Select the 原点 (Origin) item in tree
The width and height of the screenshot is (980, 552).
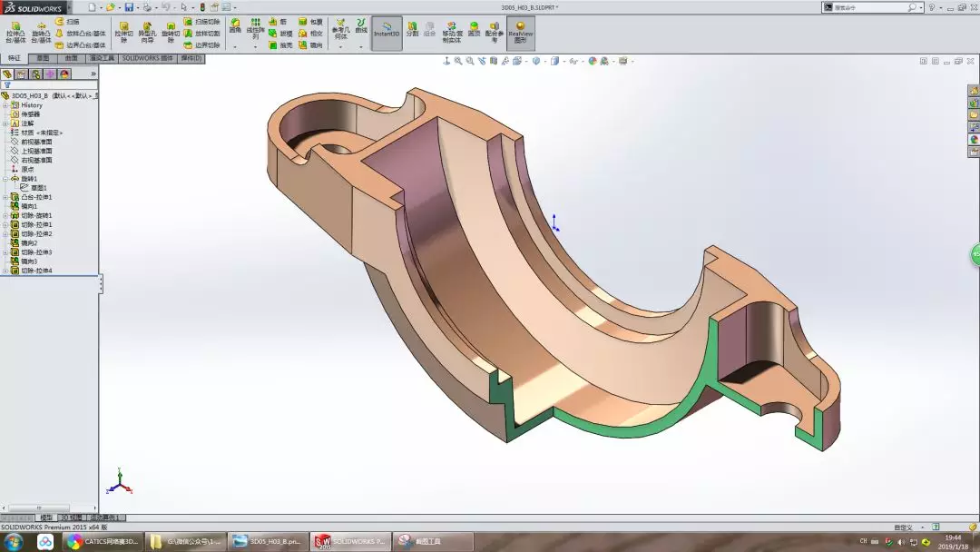click(23, 170)
